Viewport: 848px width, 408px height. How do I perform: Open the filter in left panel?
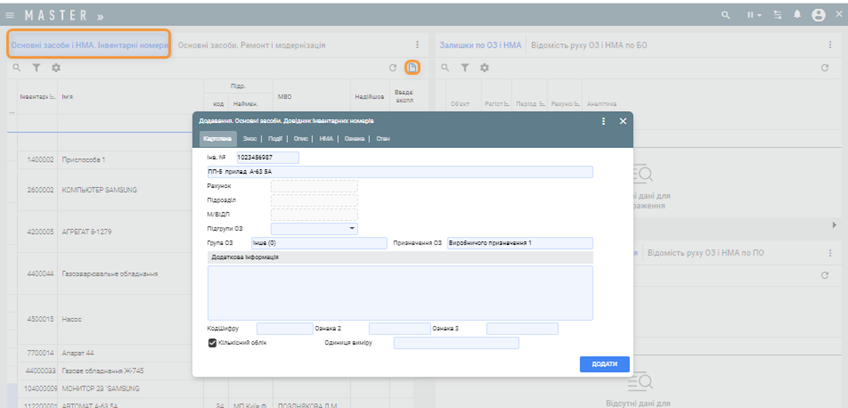[x=36, y=67]
